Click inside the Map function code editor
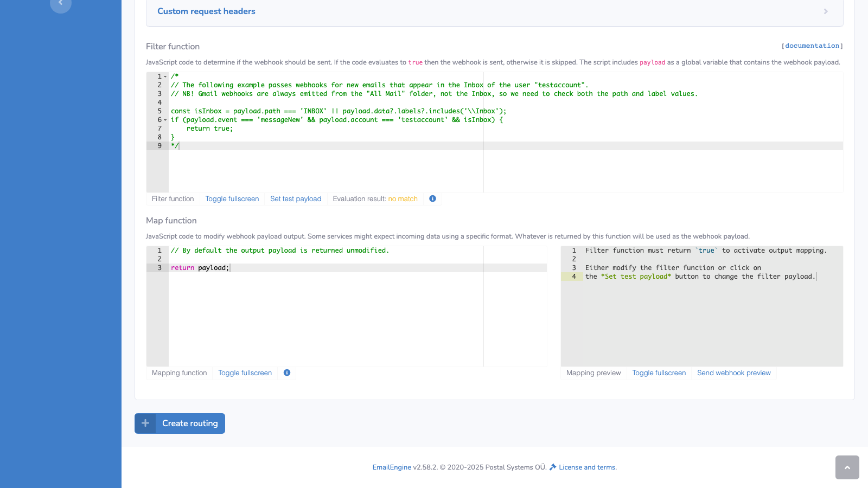 325,304
